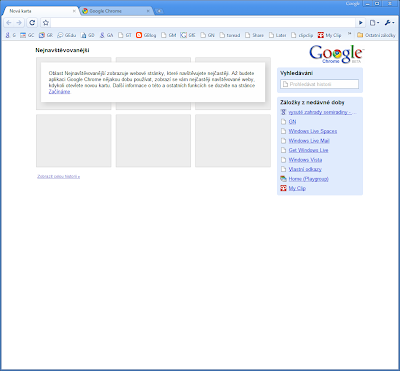Click the Začínáme link in the tooltip
The image size is (400, 371).
pos(59,92)
